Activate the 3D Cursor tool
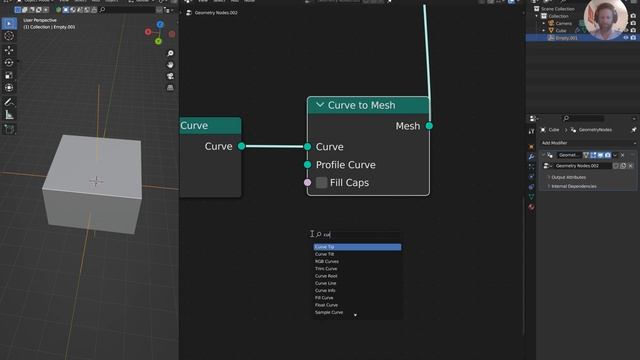Viewport: 640px width, 360px height. [9, 36]
